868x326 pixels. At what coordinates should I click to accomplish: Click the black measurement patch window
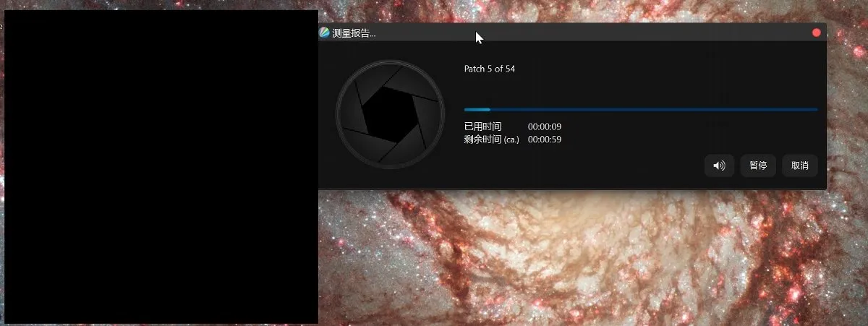tap(161, 167)
